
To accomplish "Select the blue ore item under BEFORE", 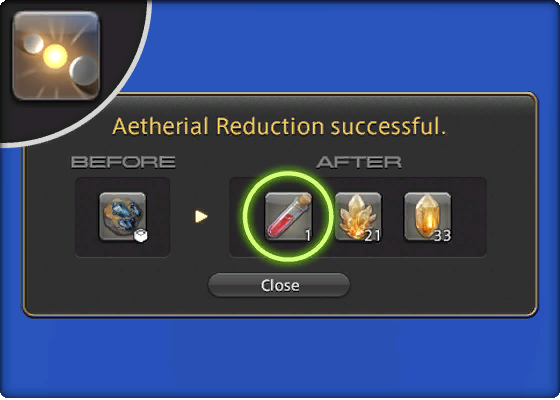I will pos(122,216).
